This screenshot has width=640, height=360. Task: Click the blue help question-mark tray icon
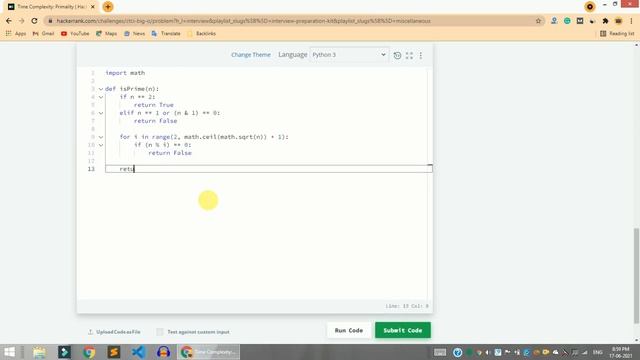click(458, 352)
